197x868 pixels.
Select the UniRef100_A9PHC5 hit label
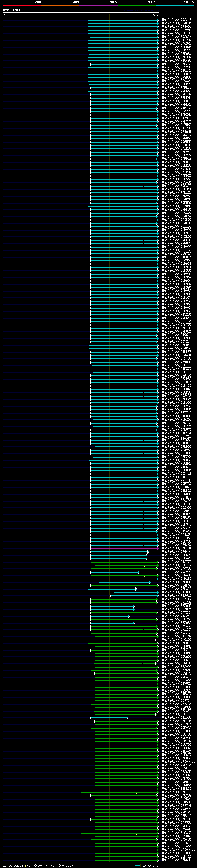tap(177, 74)
